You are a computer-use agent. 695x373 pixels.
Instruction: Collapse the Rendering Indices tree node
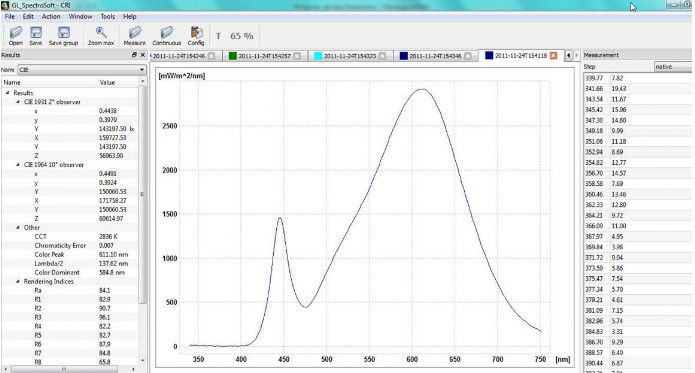pyautogui.click(x=18, y=281)
